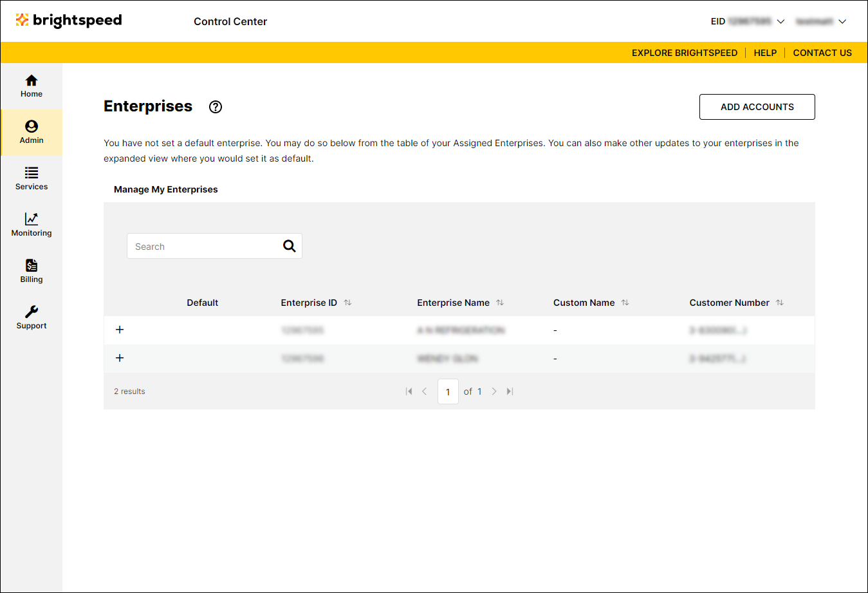Jump to last page of results
Viewport: 868px width, 593px height.
[x=510, y=391]
